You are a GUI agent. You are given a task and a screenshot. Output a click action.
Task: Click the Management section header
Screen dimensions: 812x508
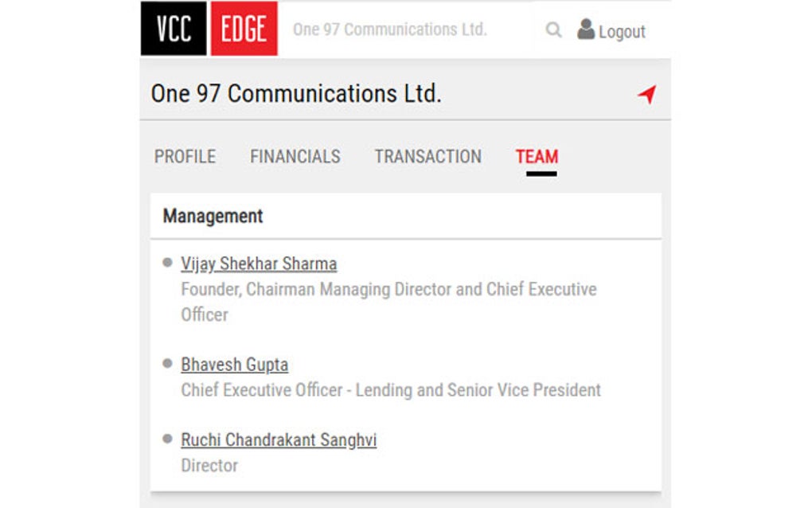pos(213,216)
